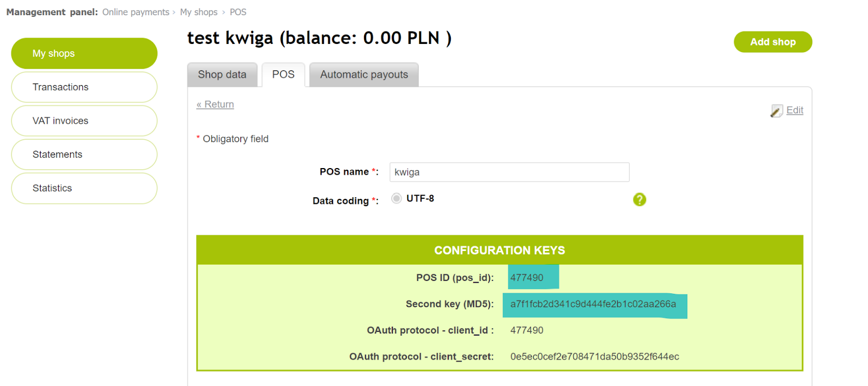Image resolution: width=868 pixels, height=386 pixels.
Task: Click the Second key MD5 value
Action: [593, 304]
